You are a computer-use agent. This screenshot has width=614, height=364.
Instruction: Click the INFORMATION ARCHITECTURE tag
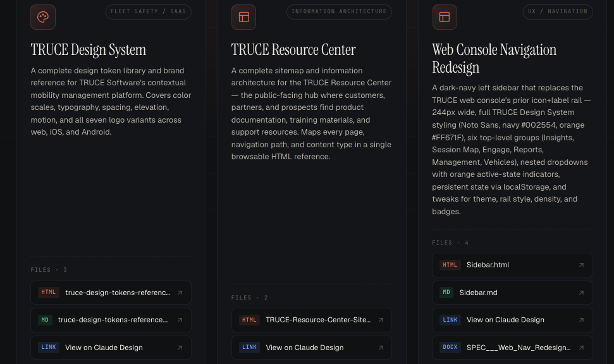coord(339,12)
